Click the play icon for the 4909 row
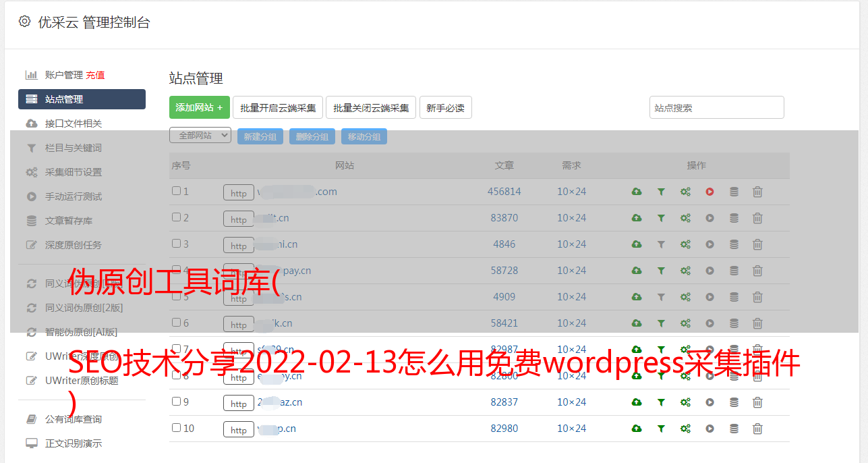Image resolution: width=868 pixels, height=463 pixels. pyautogui.click(x=710, y=297)
